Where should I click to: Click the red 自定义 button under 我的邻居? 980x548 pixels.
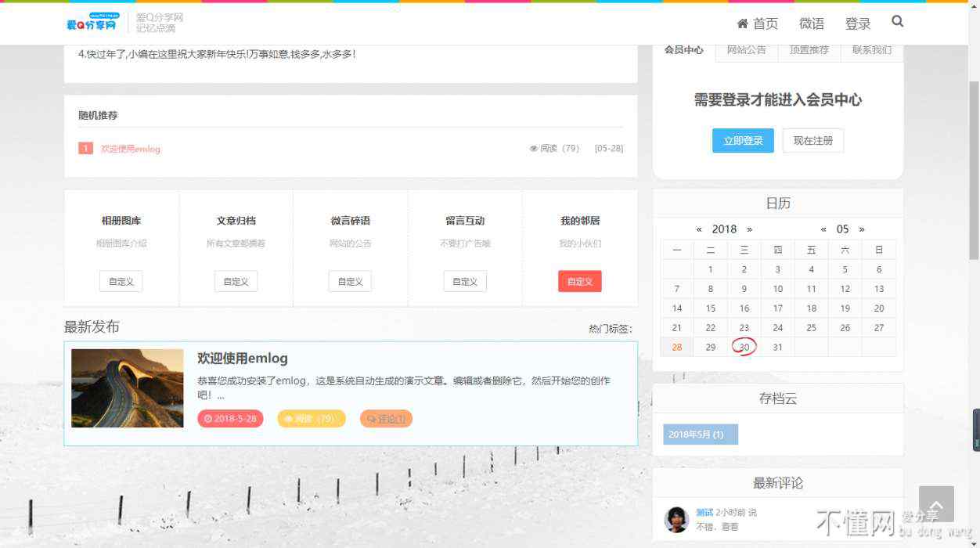coord(579,282)
